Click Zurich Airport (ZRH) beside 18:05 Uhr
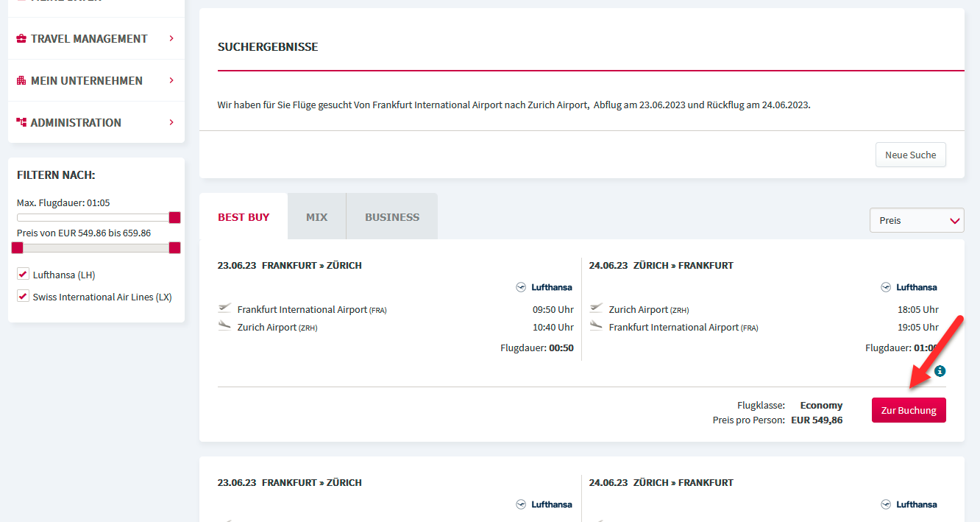The width and height of the screenshot is (980, 522). 649,309
